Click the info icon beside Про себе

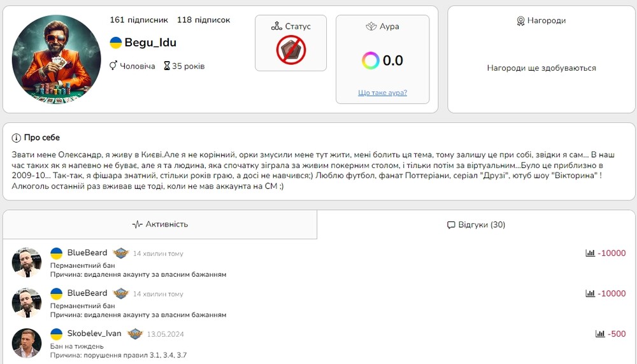16,138
